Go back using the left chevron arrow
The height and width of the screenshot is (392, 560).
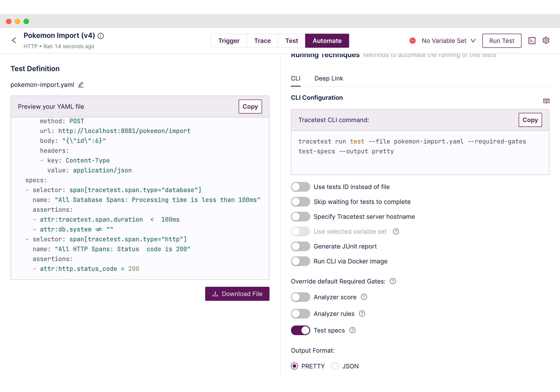pos(14,40)
